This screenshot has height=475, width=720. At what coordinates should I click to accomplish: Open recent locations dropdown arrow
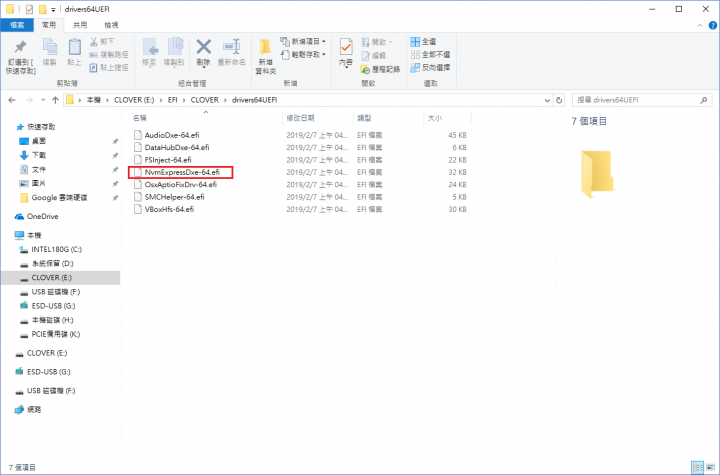click(x=43, y=100)
